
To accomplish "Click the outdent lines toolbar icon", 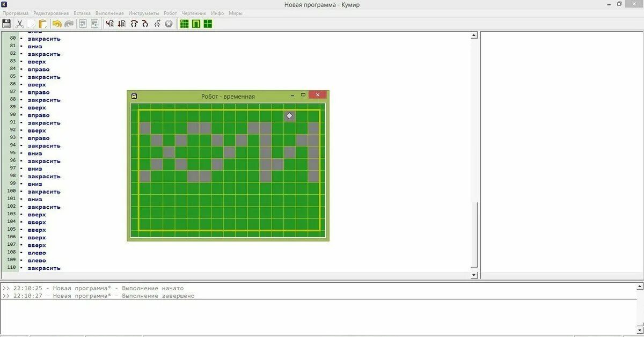I will 94,24.
